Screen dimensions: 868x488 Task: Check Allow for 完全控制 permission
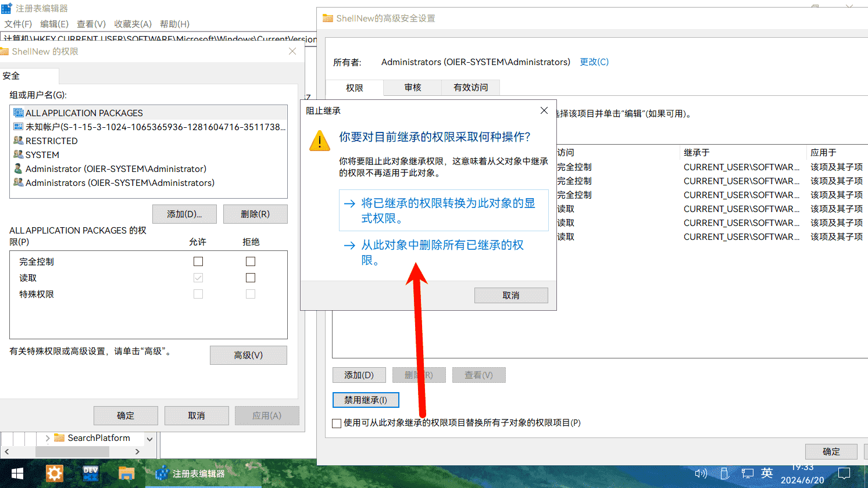pyautogui.click(x=198, y=261)
